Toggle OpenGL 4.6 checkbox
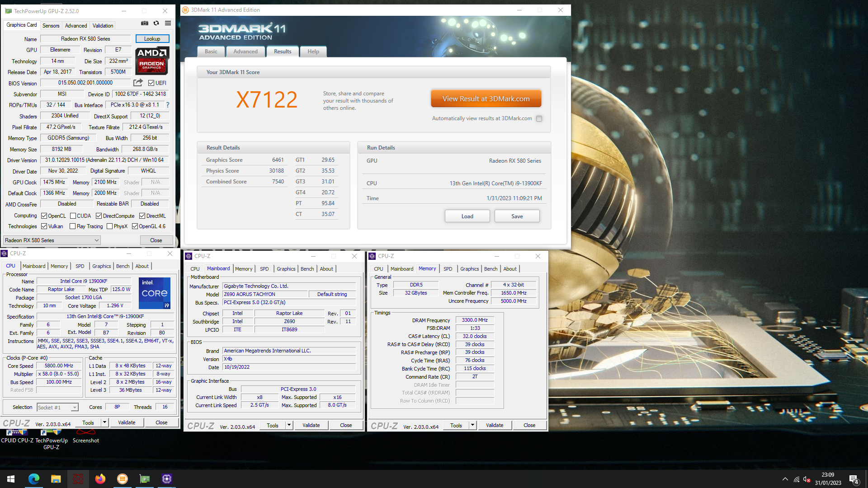This screenshot has height=488, width=868. [135, 226]
